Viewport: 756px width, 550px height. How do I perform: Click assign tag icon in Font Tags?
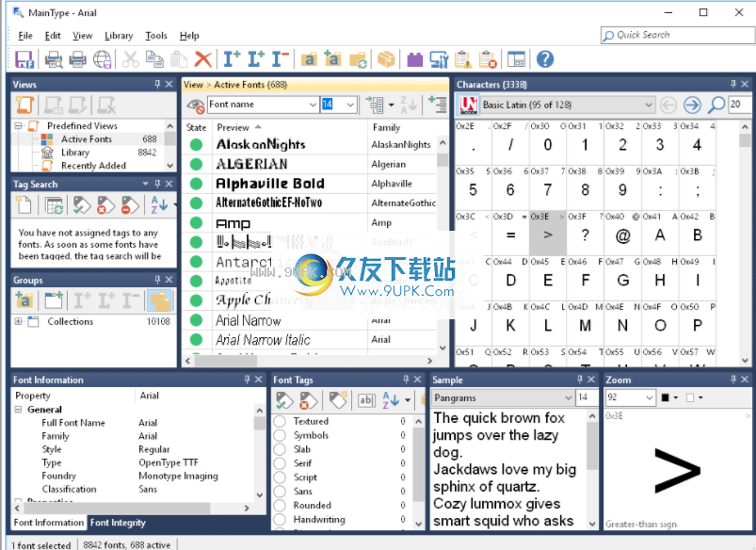pyautogui.click(x=284, y=400)
